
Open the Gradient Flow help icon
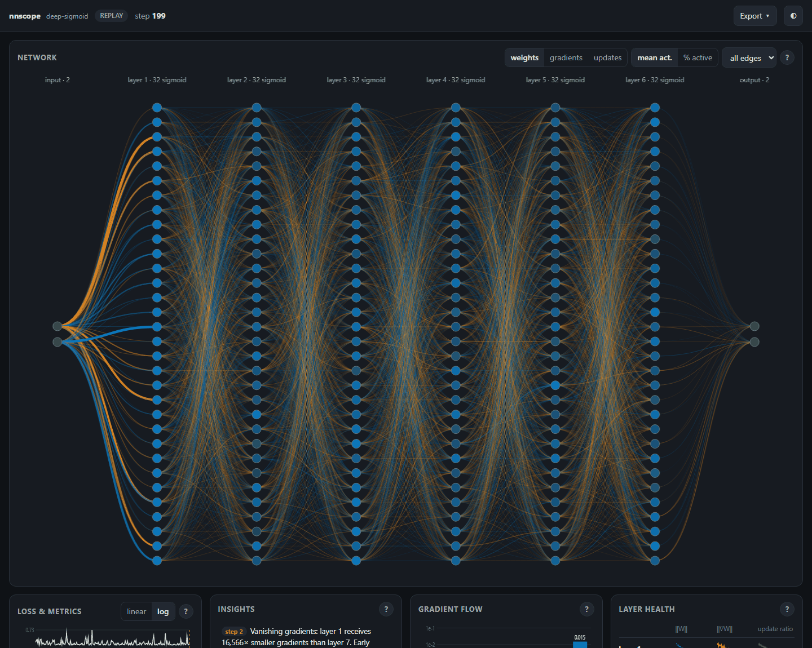point(586,609)
